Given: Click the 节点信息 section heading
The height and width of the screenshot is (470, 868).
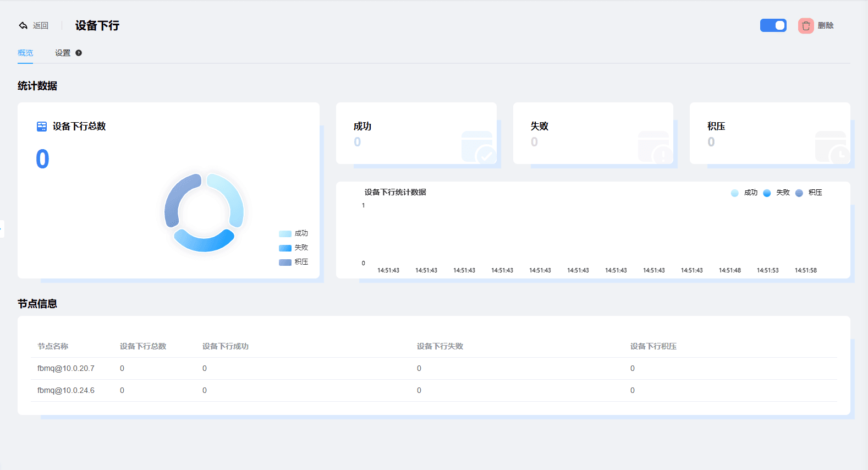Looking at the screenshot, I should coord(37,304).
